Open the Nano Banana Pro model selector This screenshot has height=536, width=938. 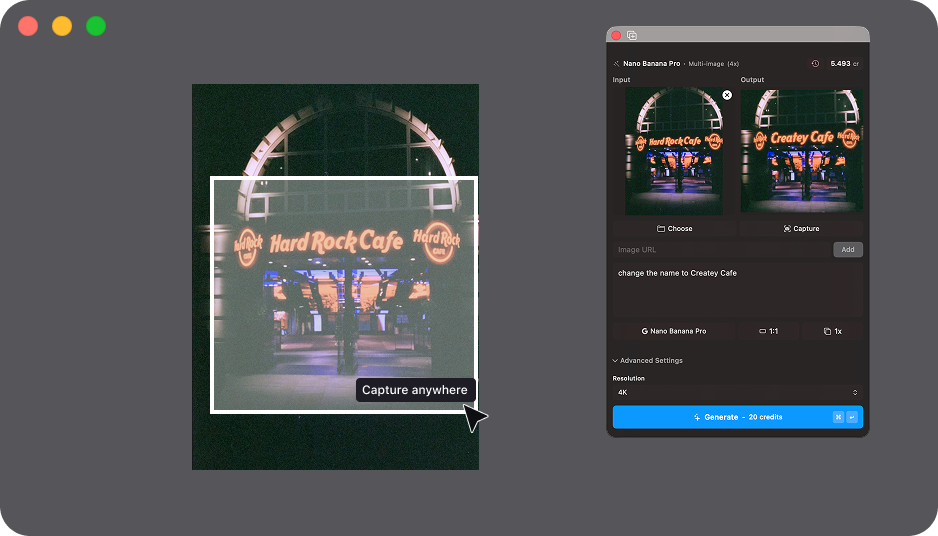[674, 331]
